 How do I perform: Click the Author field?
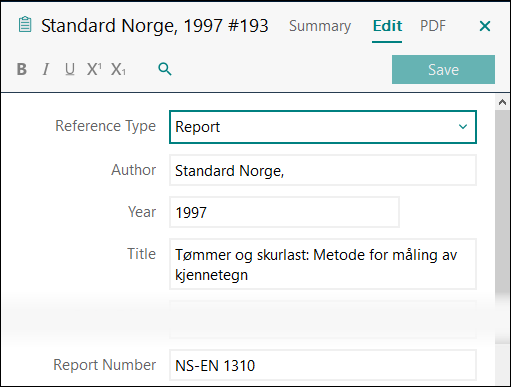tap(323, 170)
